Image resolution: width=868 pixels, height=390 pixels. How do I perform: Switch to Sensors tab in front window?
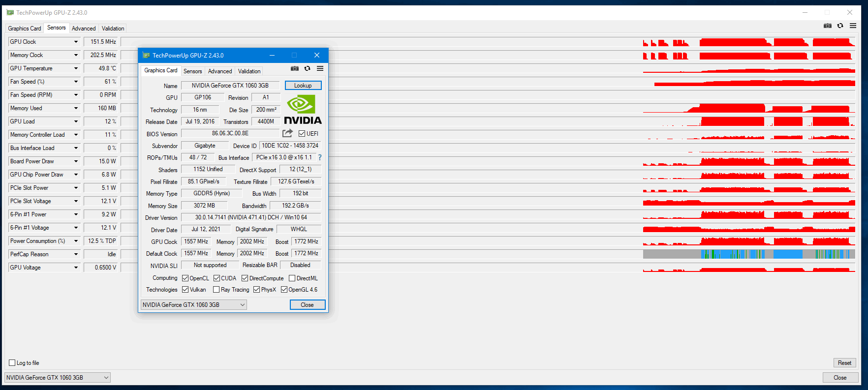[193, 71]
